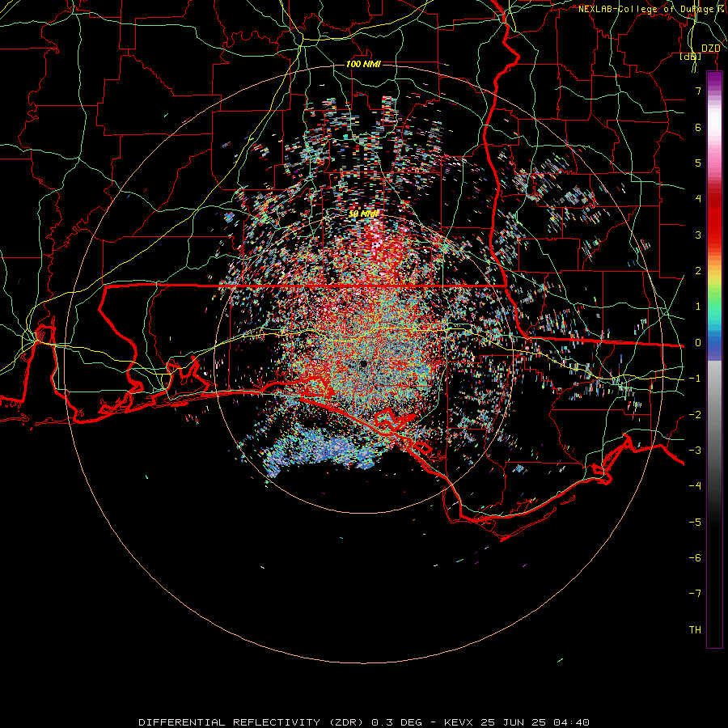Click the '-6' value on the color scale
The width and height of the screenshot is (728, 728).
tap(695, 558)
